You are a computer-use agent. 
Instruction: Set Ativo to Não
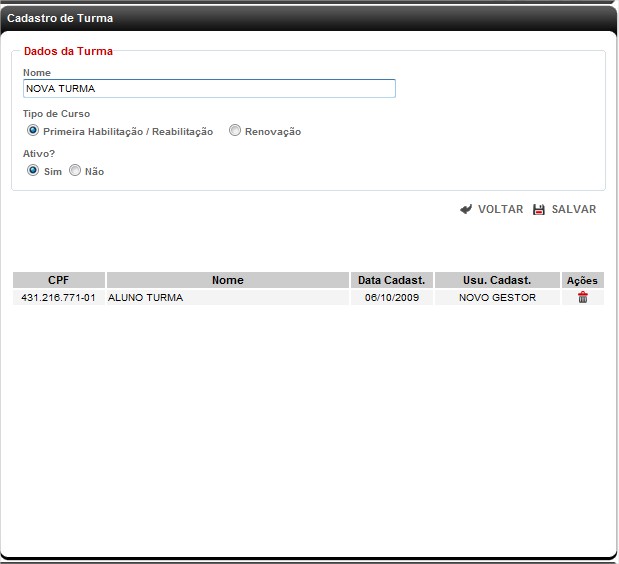(75, 171)
